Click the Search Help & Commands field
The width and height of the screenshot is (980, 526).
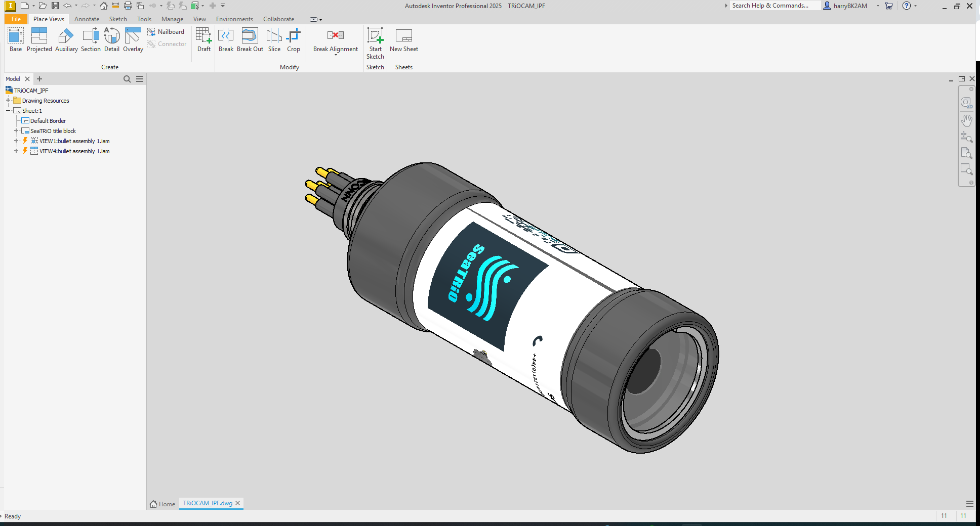click(x=774, y=6)
